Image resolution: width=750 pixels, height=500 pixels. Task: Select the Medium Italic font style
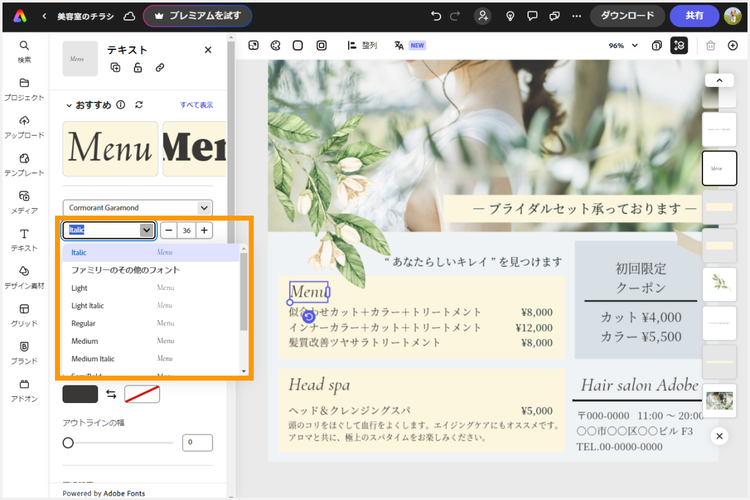[x=151, y=358]
